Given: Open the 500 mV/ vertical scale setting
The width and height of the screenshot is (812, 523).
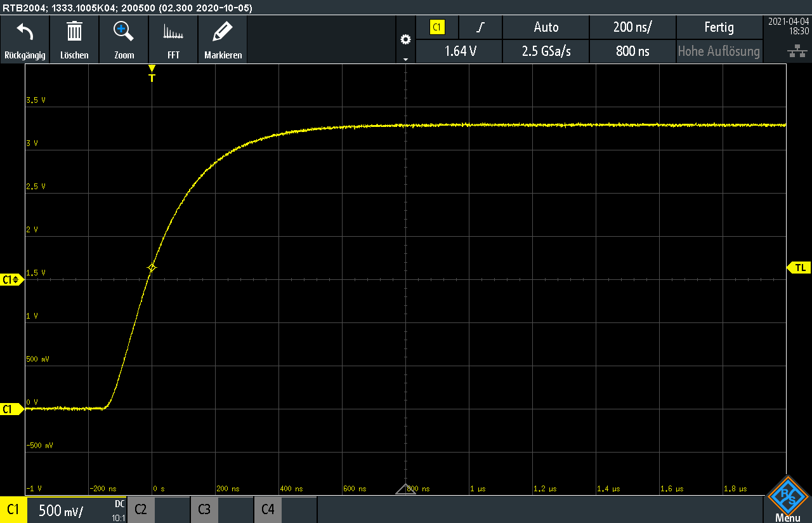Looking at the screenshot, I should (61, 510).
